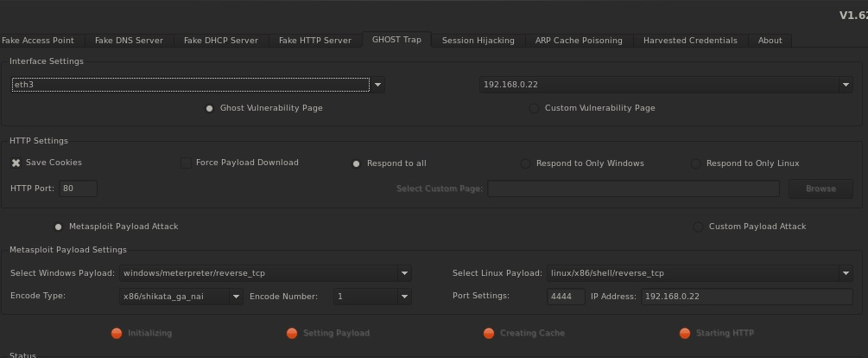Click the Browse button
Image resolution: width=868 pixels, height=358 pixels.
click(x=820, y=189)
